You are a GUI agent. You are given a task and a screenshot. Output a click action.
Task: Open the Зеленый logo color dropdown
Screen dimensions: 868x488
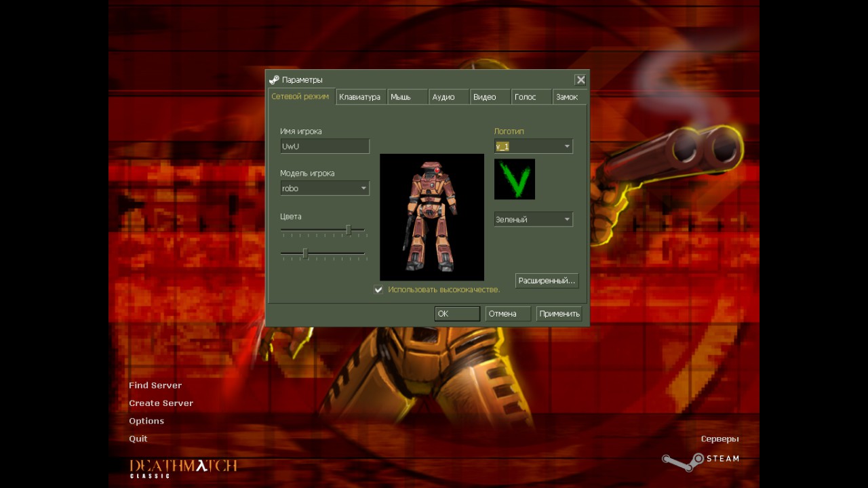(x=533, y=220)
